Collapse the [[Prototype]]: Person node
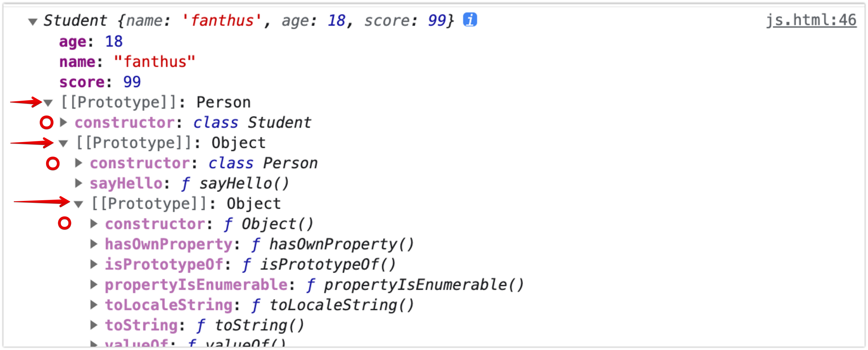 tap(48, 103)
